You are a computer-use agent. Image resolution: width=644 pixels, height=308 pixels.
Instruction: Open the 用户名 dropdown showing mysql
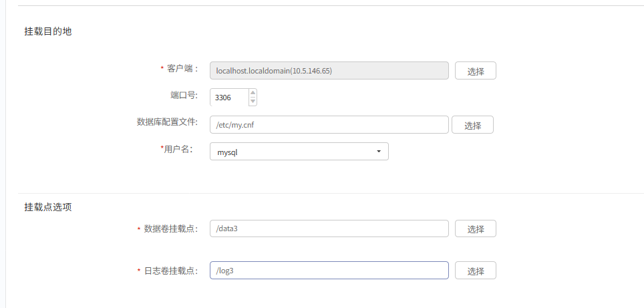pos(299,152)
